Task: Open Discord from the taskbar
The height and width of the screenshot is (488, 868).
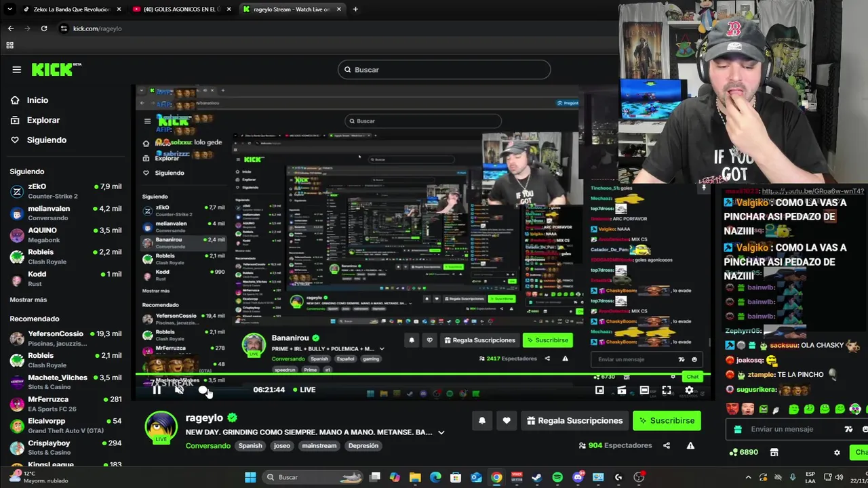Action: coord(578,477)
